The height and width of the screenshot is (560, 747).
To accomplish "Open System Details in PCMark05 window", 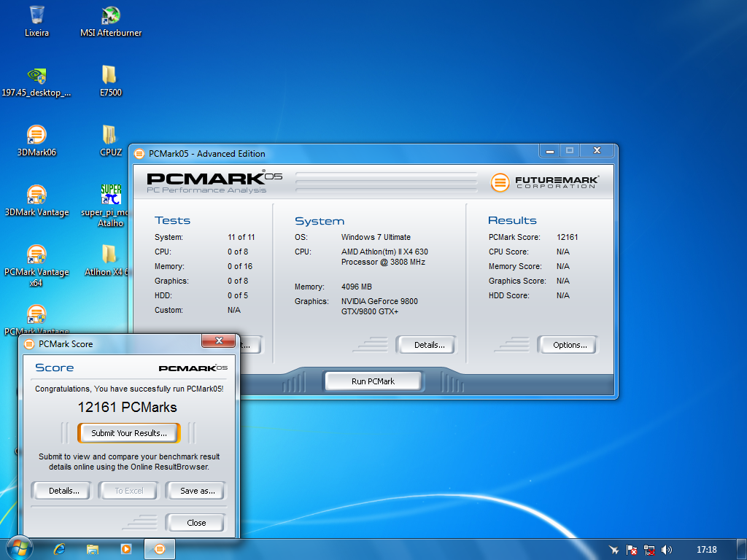I will coord(426,345).
